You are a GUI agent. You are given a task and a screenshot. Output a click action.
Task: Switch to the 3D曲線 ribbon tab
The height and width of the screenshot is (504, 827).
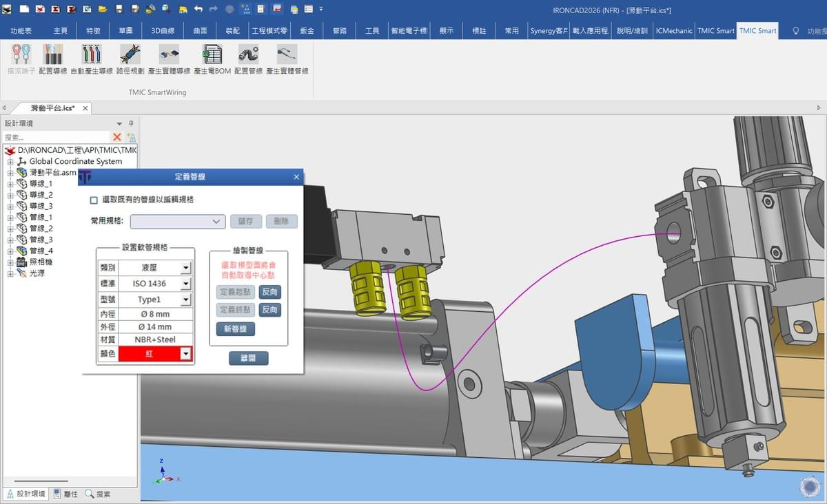[x=163, y=31]
